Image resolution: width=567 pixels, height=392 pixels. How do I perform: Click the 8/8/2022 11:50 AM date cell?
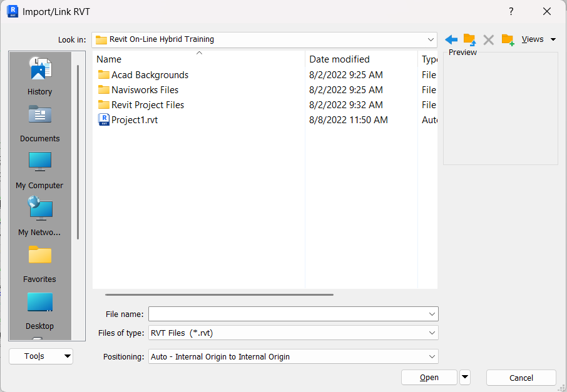tap(348, 120)
